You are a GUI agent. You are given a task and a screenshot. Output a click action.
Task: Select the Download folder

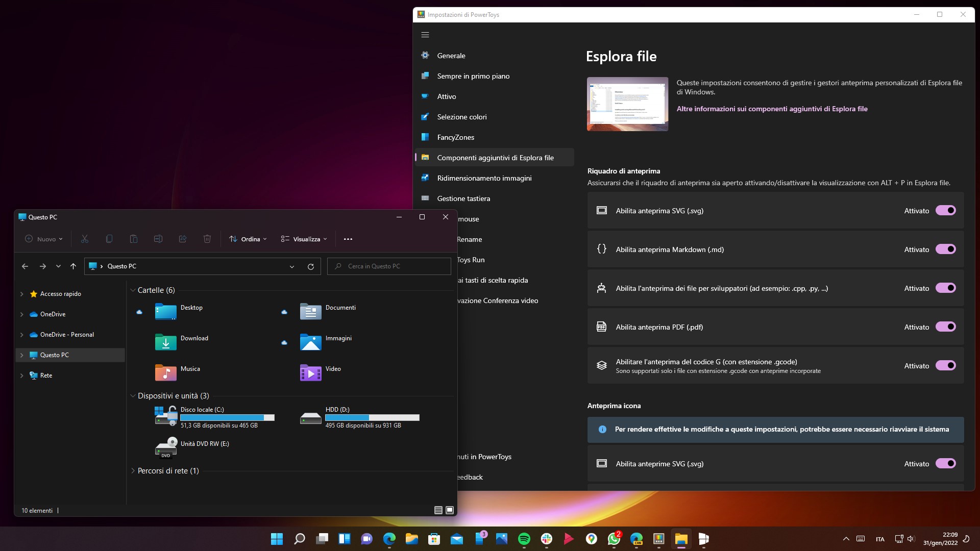tap(182, 342)
